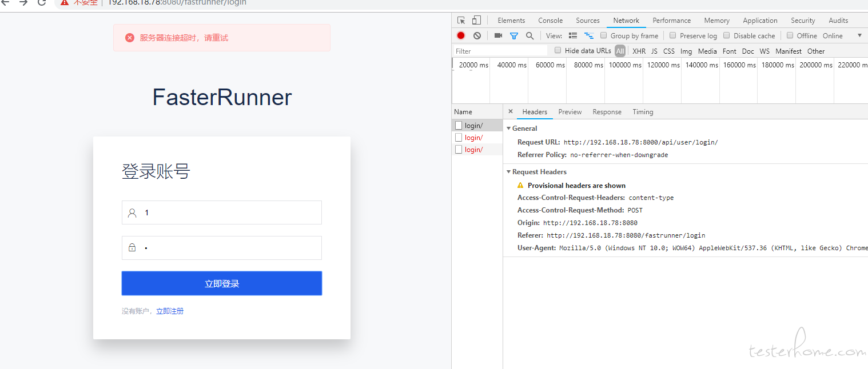
Task: Open the Performance tab
Action: (672, 21)
